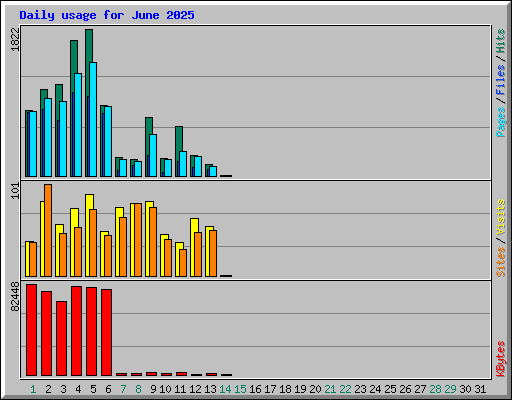Viewport: 512px width, 400px height.
Task: Click the orange Sites legend label
Action: 501,262
